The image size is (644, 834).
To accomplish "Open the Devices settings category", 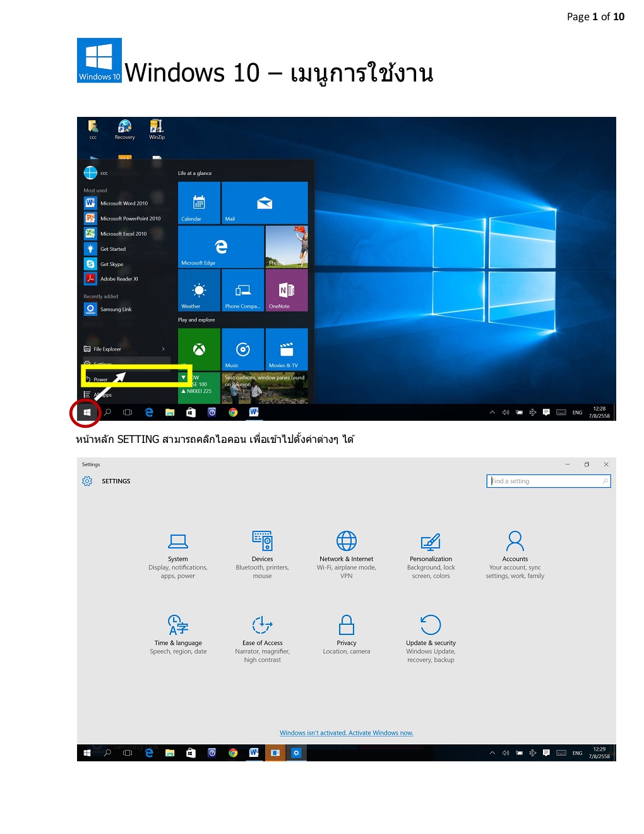I will click(263, 556).
